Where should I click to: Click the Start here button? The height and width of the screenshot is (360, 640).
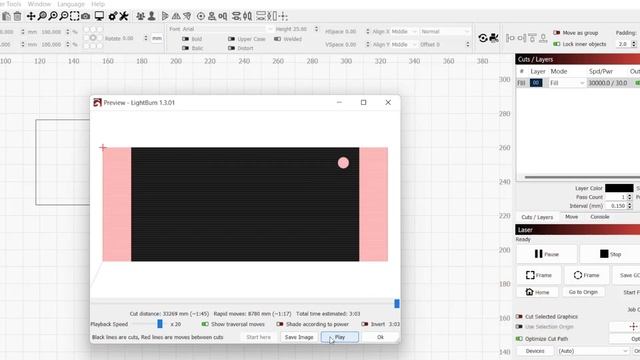258,337
